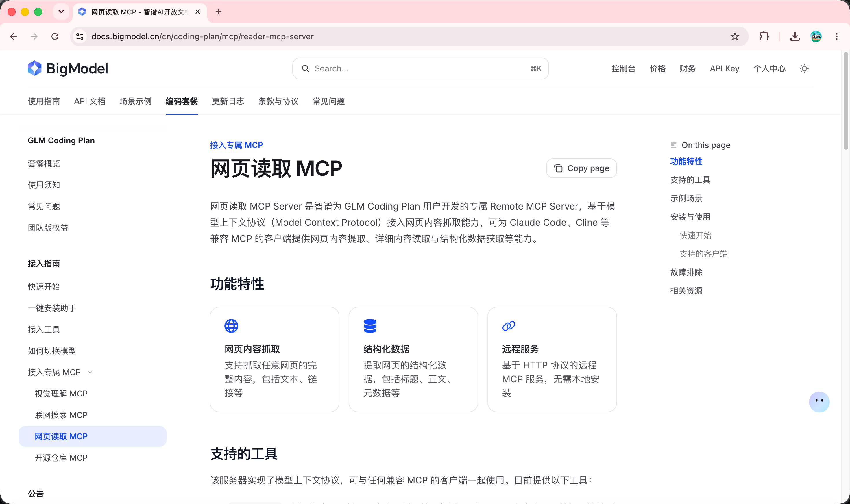The height and width of the screenshot is (504, 850).
Task: Collapse the 接入专属 MCP sidebar section
Action: click(x=90, y=372)
